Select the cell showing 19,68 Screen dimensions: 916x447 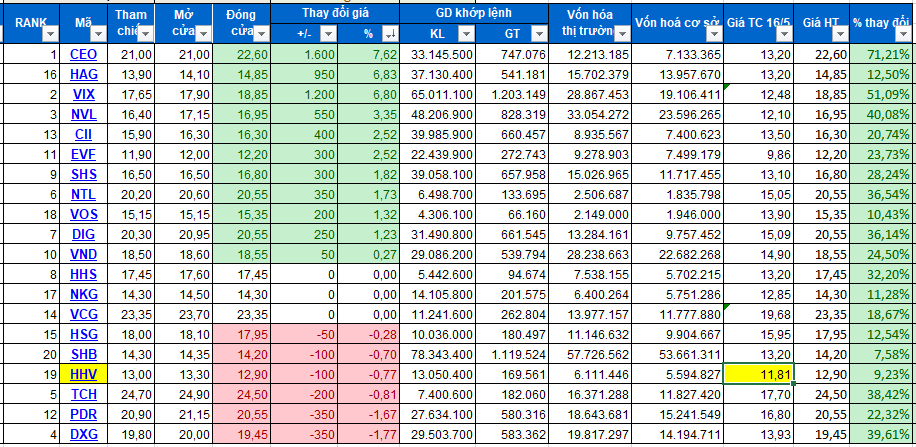point(758,314)
